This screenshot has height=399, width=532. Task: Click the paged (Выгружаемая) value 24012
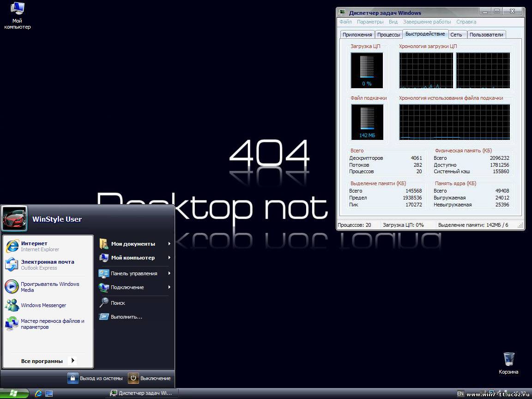coord(502,198)
